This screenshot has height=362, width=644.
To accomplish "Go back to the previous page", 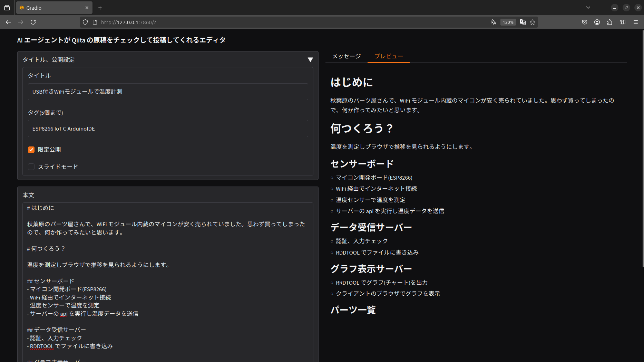I will (x=8, y=22).
